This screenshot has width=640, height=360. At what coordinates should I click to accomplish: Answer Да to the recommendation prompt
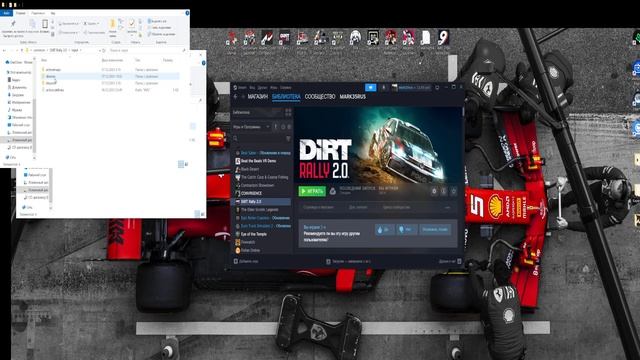384,229
